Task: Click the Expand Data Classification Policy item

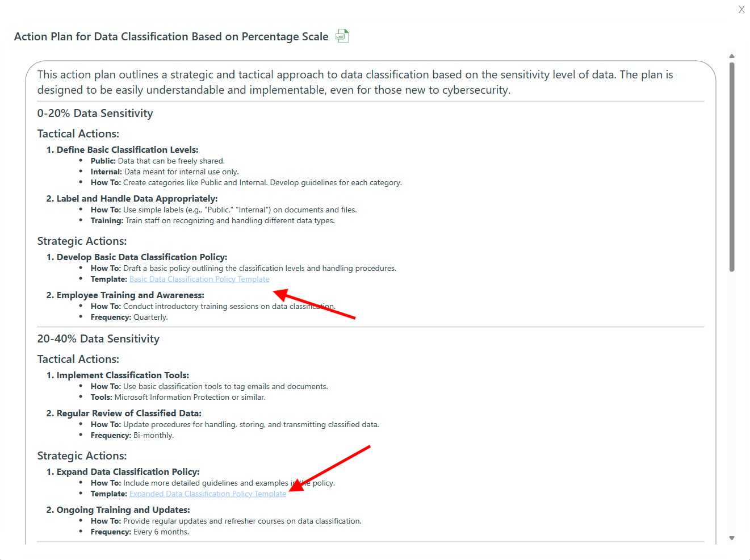Action: tap(128, 472)
